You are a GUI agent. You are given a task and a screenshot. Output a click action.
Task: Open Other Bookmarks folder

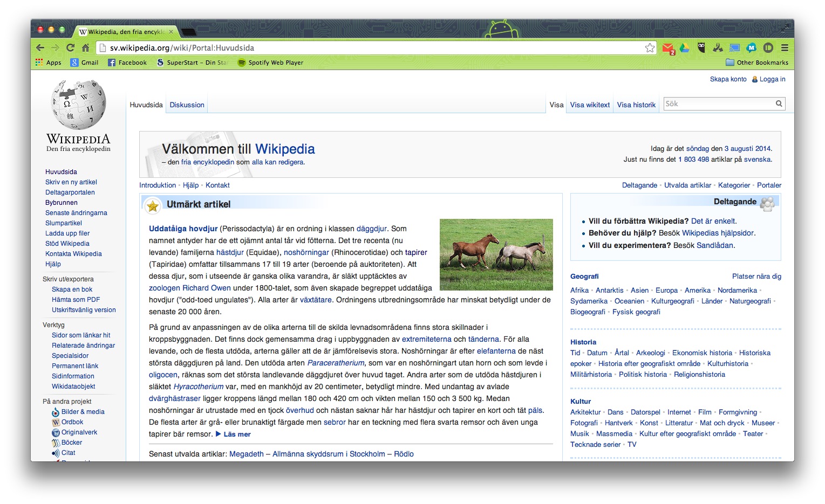coord(757,63)
